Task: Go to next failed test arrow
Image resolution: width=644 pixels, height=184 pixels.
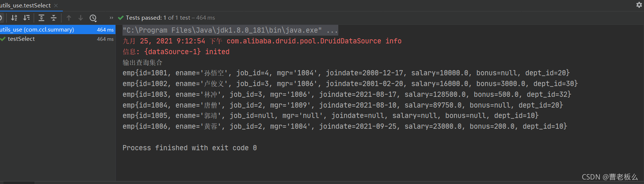Action: [81, 18]
